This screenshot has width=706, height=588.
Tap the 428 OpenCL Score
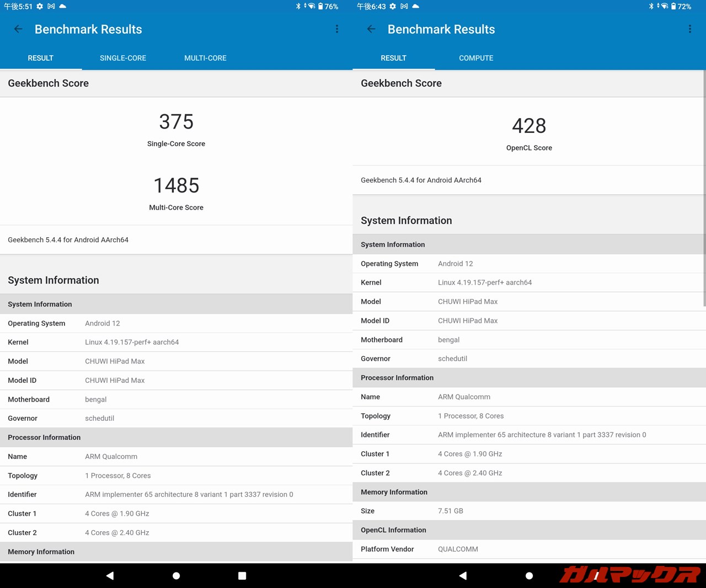pyautogui.click(x=529, y=126)
